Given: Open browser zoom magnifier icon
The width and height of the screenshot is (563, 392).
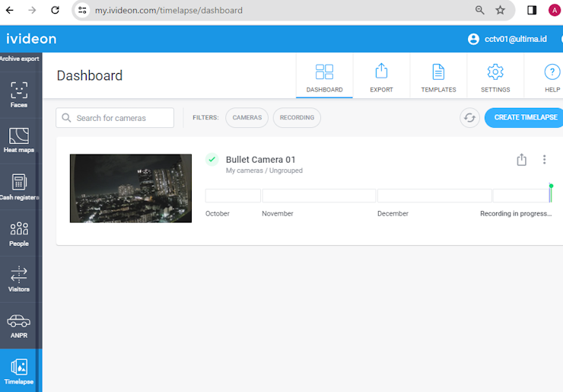Looking at the screenshot, I should pyautogui.click(x=480, y=10).
